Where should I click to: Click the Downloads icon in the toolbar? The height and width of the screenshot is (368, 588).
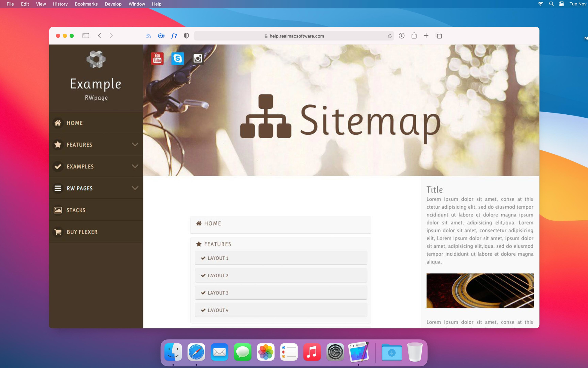click(401, 35)
